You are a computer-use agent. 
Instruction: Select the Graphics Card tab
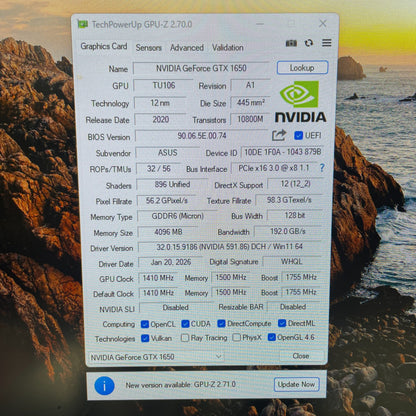[x=104, y=46]
